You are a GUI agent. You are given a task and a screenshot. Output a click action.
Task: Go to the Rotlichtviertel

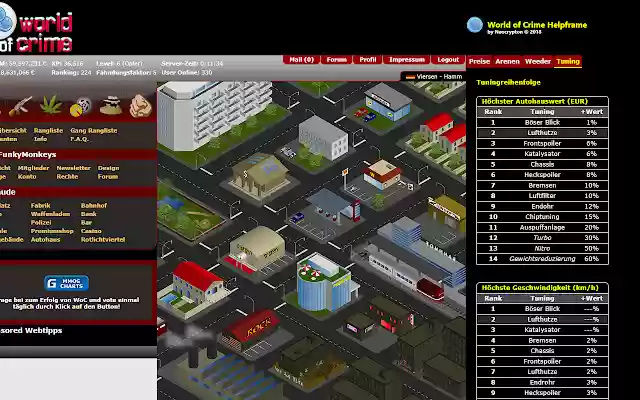coord(103,240)
